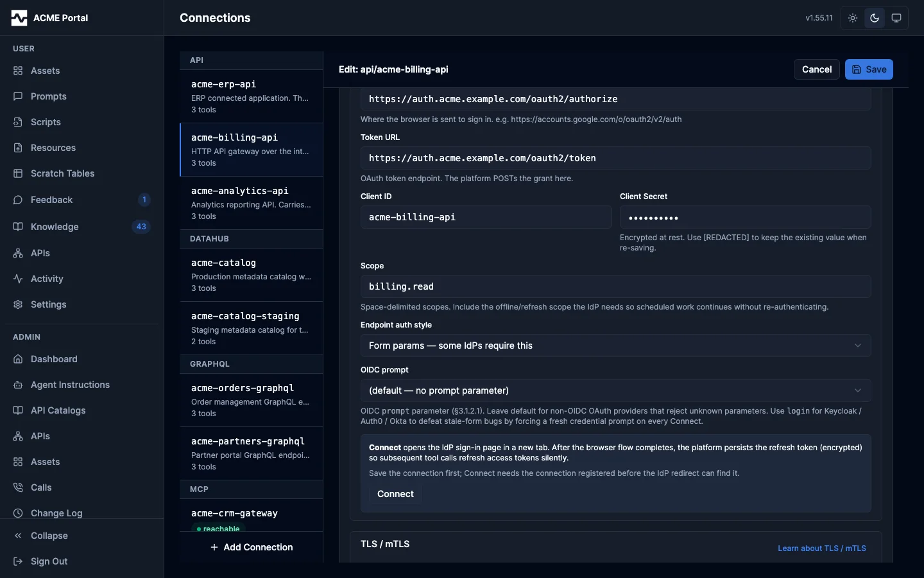Select the acme-billing-api connection

[x=252, y=150]
